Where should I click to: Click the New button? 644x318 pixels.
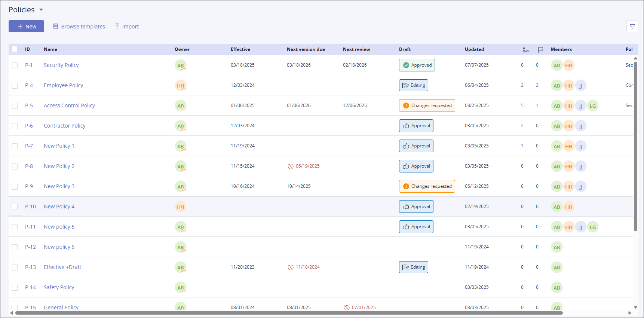(x=26, y=26)
